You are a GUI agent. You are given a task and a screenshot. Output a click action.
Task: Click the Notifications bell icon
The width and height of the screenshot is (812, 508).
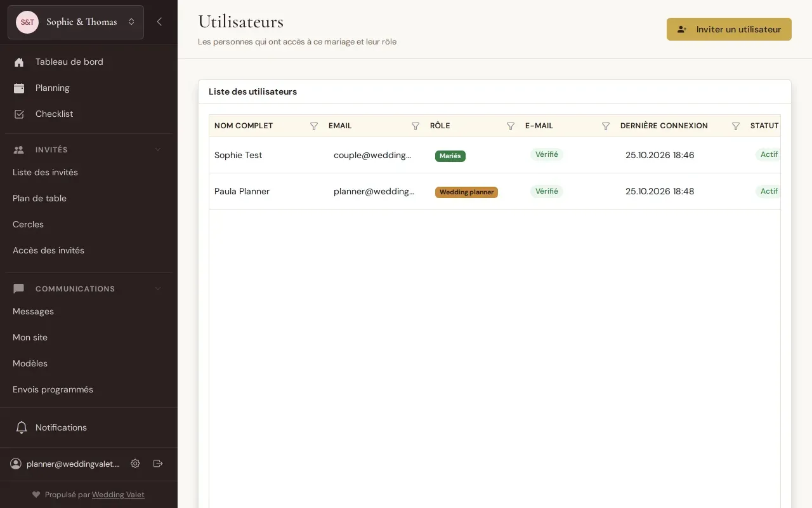pos(22,427)
